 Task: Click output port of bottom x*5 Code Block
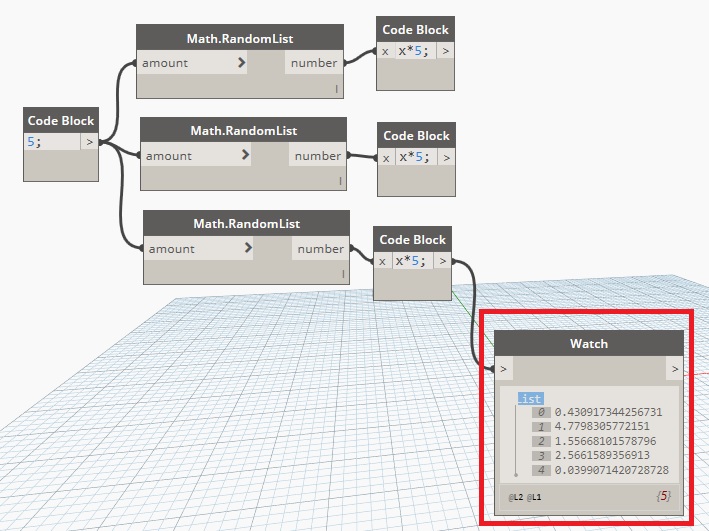point(442,261)
